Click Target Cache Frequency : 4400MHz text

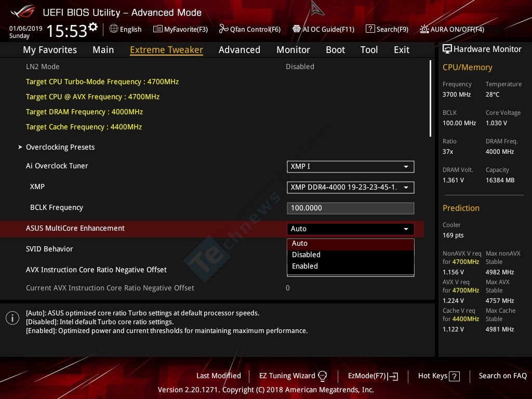[84, 127]
